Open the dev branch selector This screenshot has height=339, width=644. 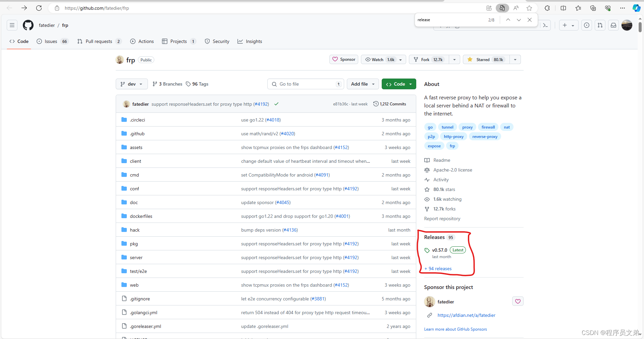click(132, 84)
